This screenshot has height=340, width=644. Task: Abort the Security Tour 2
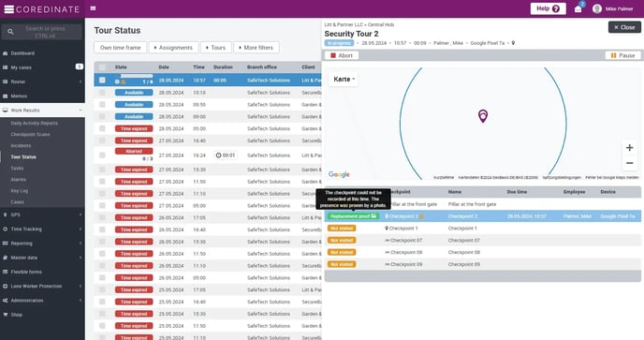(342, 55)
